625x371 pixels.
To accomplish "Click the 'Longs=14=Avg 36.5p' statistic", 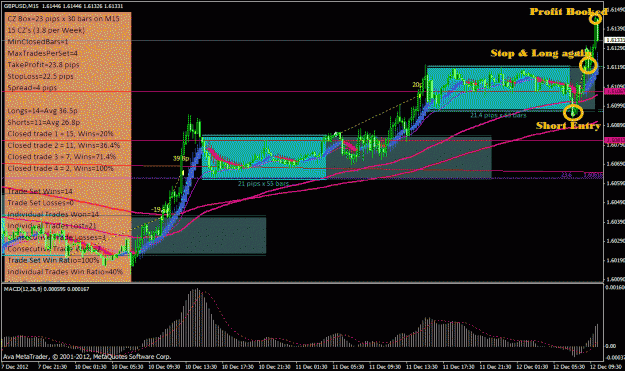I will 42,111.
